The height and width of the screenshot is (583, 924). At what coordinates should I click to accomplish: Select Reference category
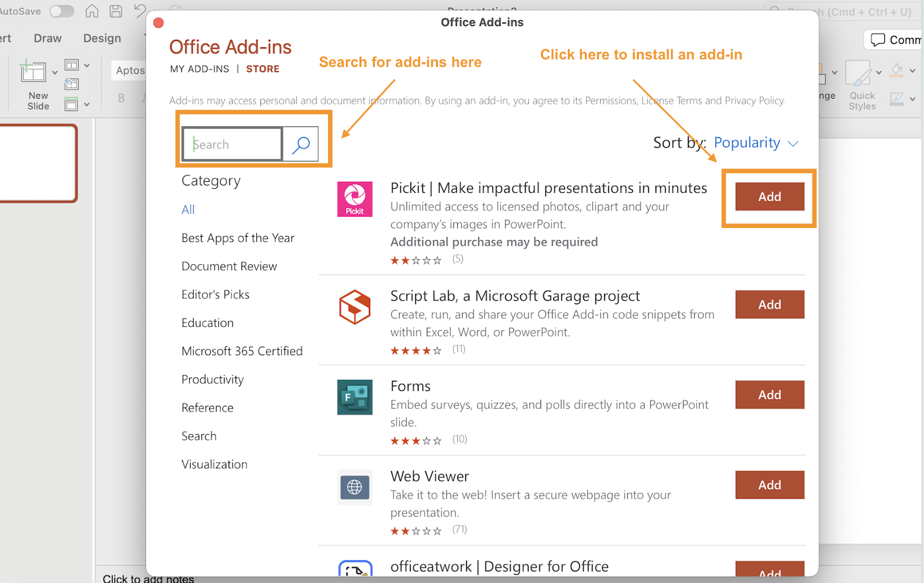pyautogui.click(x=207, y=408)
